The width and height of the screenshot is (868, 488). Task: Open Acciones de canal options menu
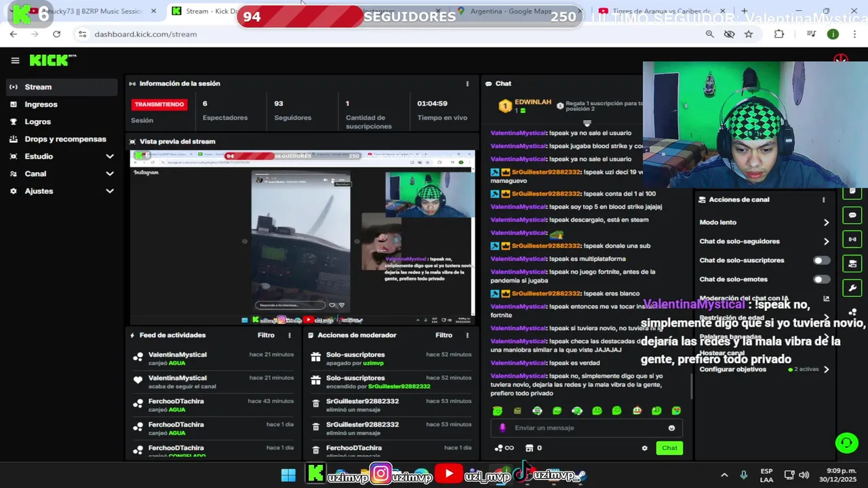(823, 200)
